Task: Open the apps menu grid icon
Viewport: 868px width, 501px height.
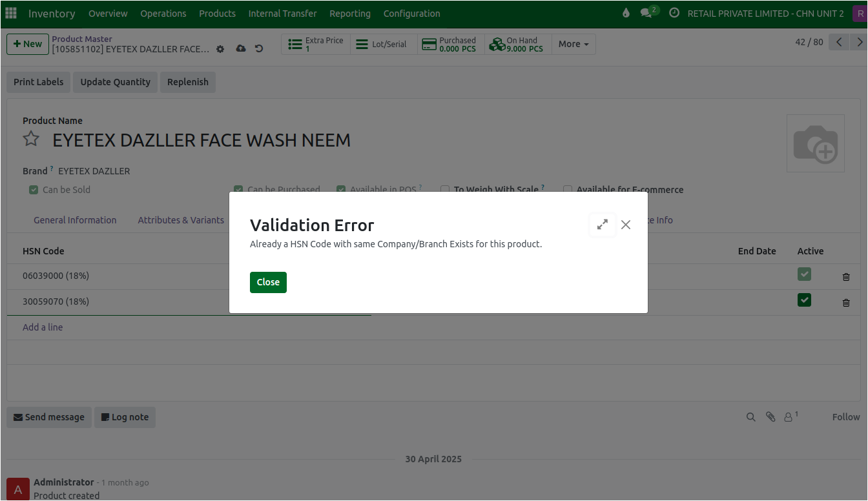Action: [11, 13]
